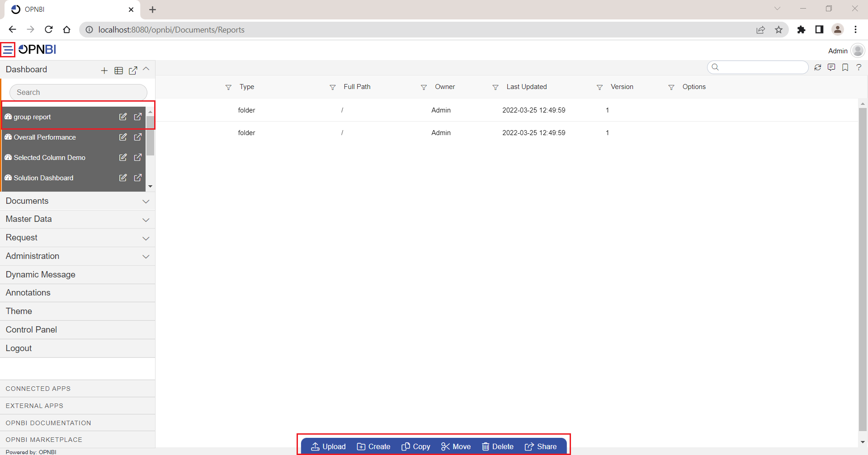
Task: Collapse the Dashboard section chevron
Action: [146, 69]
